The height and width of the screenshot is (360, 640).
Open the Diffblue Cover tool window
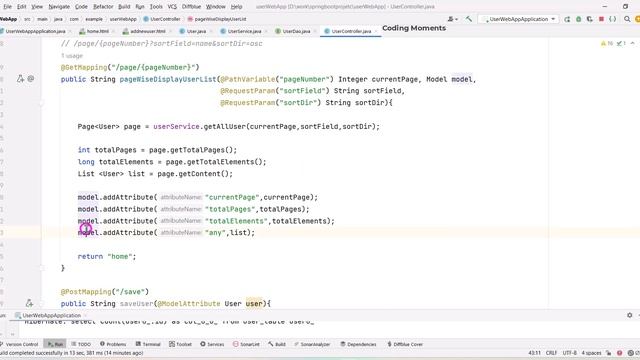tap(405, 344)
